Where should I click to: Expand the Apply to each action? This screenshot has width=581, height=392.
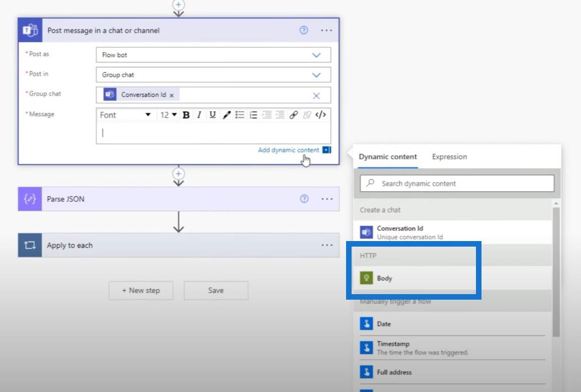click(179, 245)
